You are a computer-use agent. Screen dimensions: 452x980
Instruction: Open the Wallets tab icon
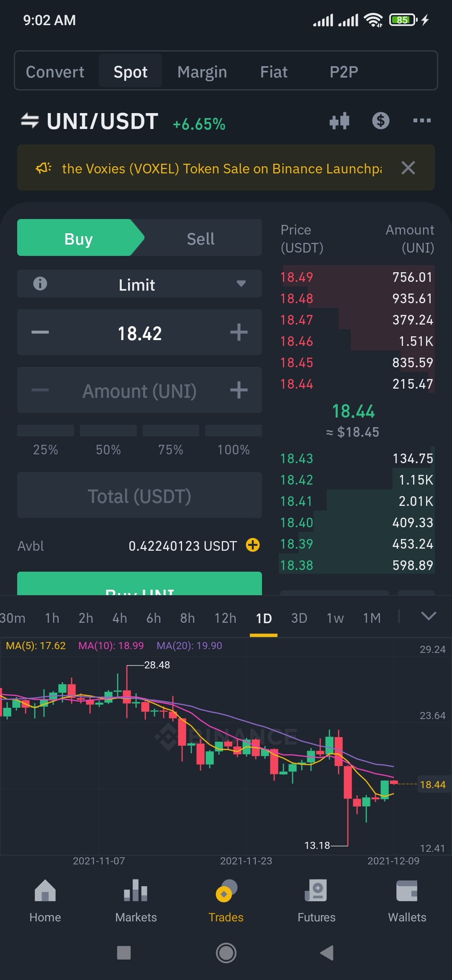coord(407,890)
